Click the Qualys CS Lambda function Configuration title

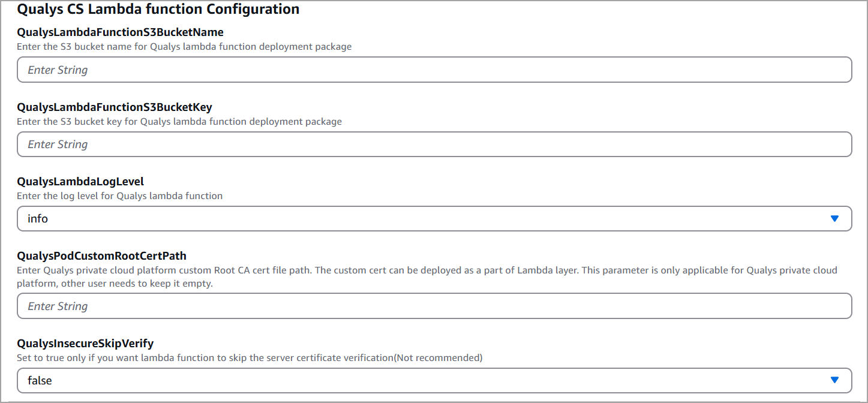click(x=158, y=9)
